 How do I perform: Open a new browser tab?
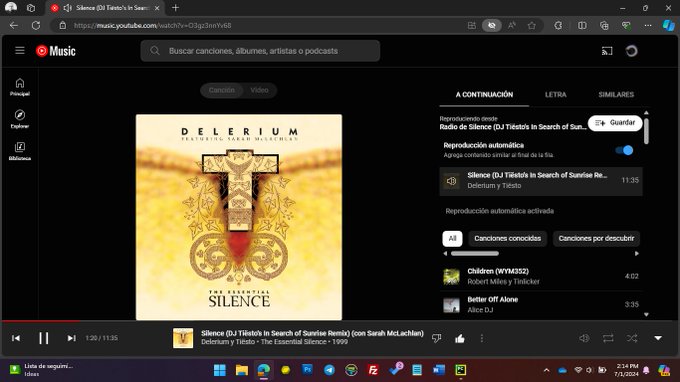coord(175,8)
